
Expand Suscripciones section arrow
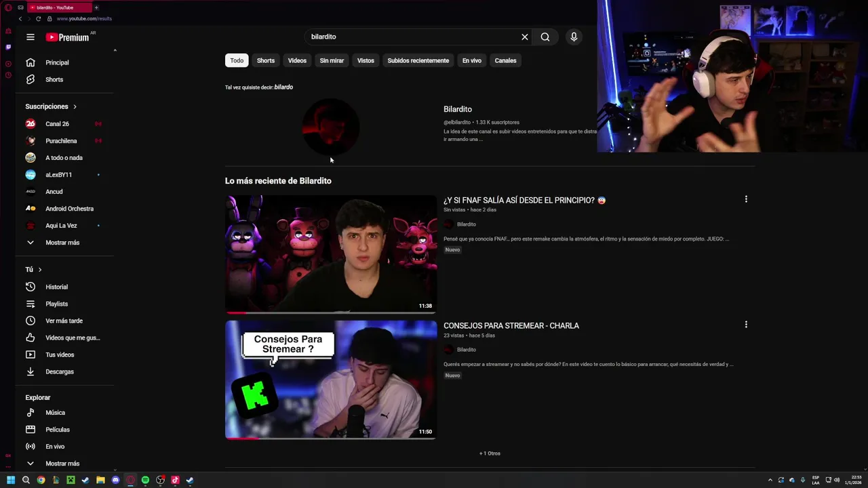(x=75, y=106)
